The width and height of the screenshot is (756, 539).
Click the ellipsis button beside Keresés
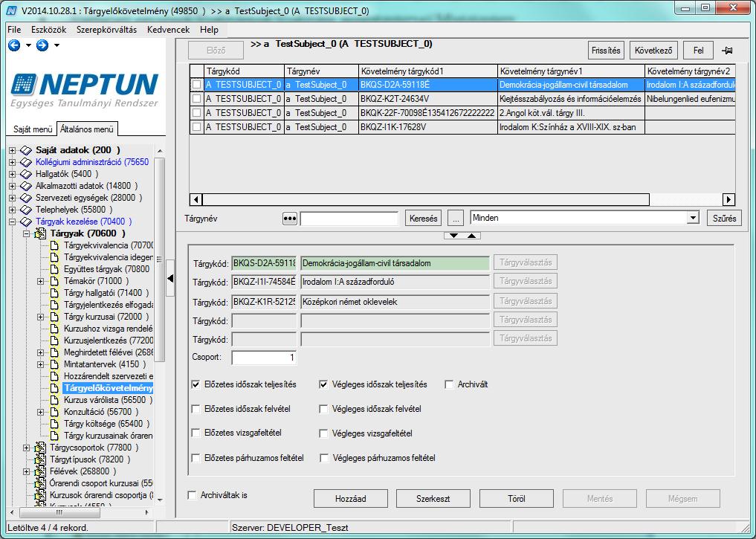456,219
